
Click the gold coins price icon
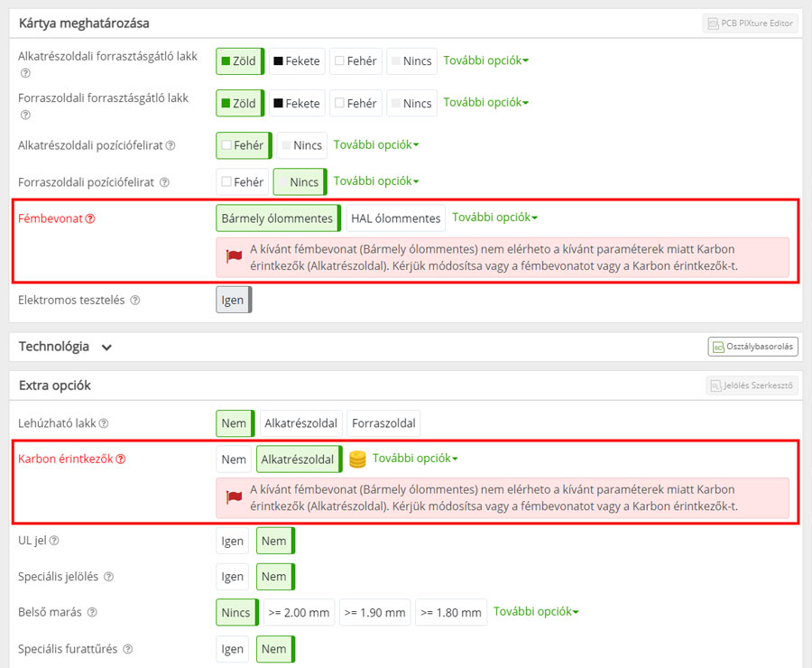pyautogui.click(x=357, y=459)
